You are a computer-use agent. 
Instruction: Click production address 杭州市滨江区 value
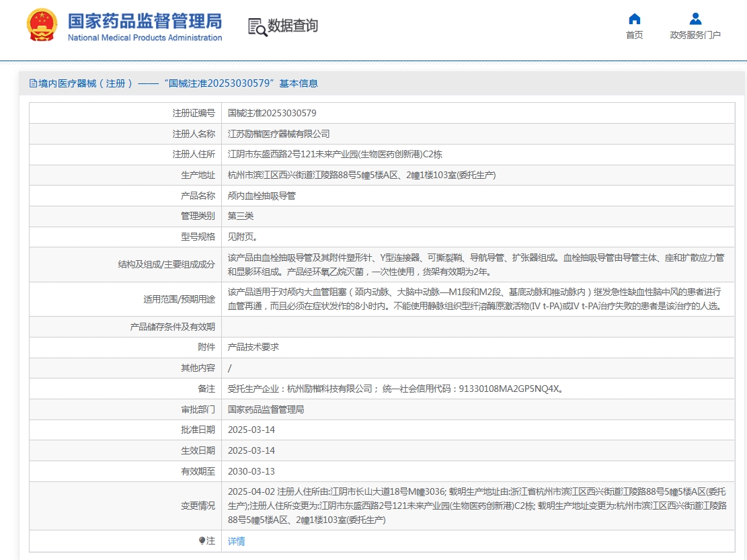pyautogui.click(x=362, y=175)
